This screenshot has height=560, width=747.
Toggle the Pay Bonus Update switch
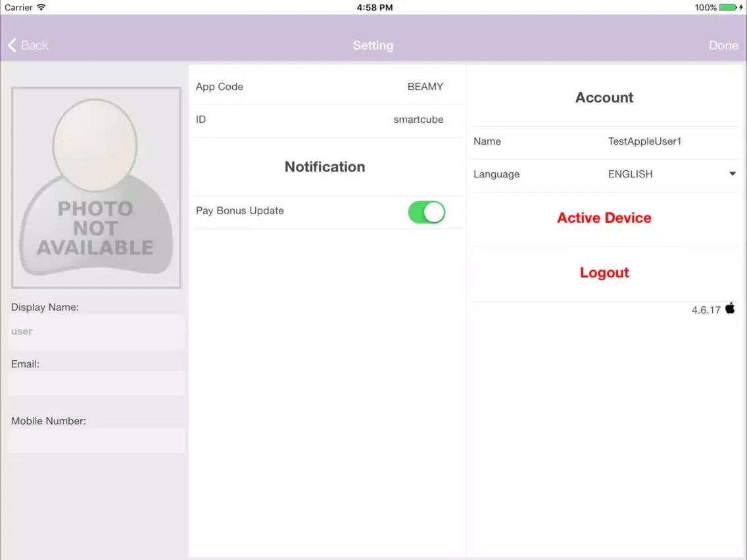coord(426,212)
